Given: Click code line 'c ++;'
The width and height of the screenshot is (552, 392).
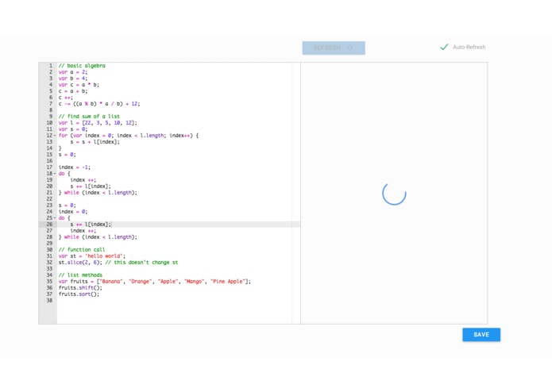Looking at the screenshot, I should pos(66,98).
